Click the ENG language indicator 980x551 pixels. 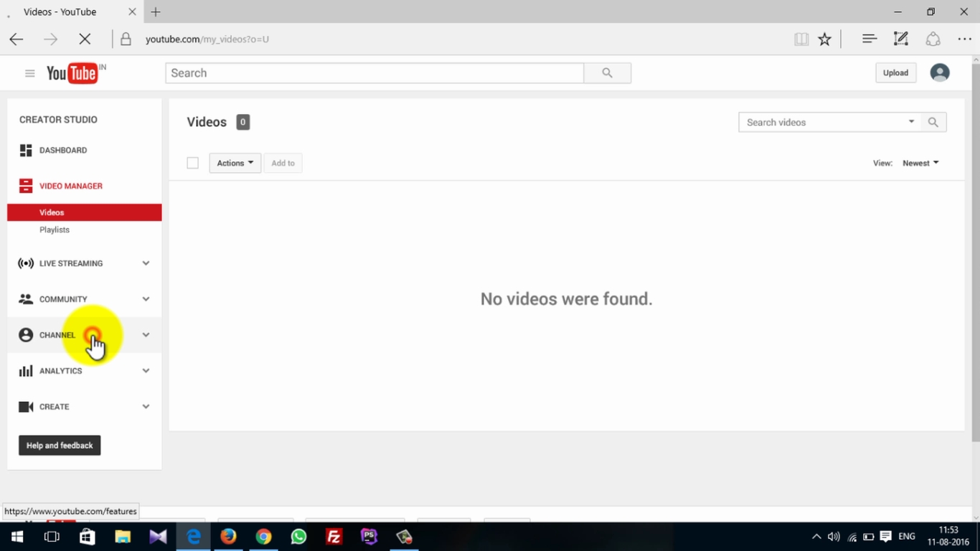point(907,537)
